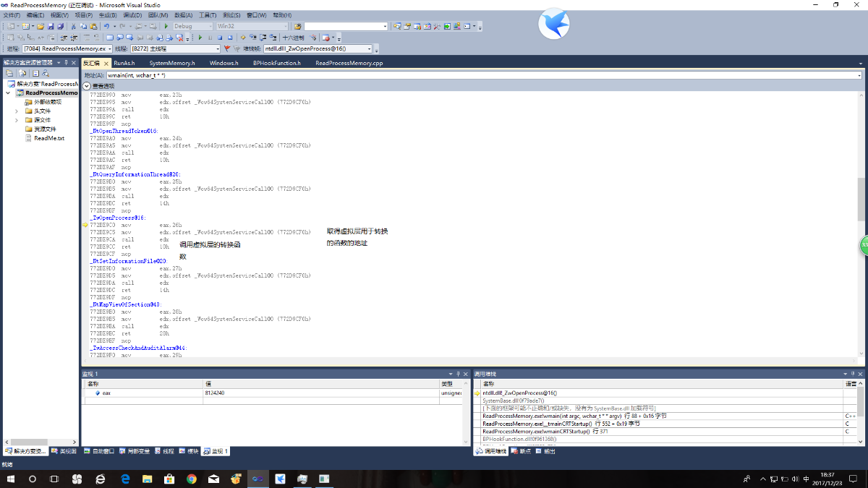Open the 调试(D) menu
The height and width of the screenshot is (488, 868).
(x=132, y=15)
